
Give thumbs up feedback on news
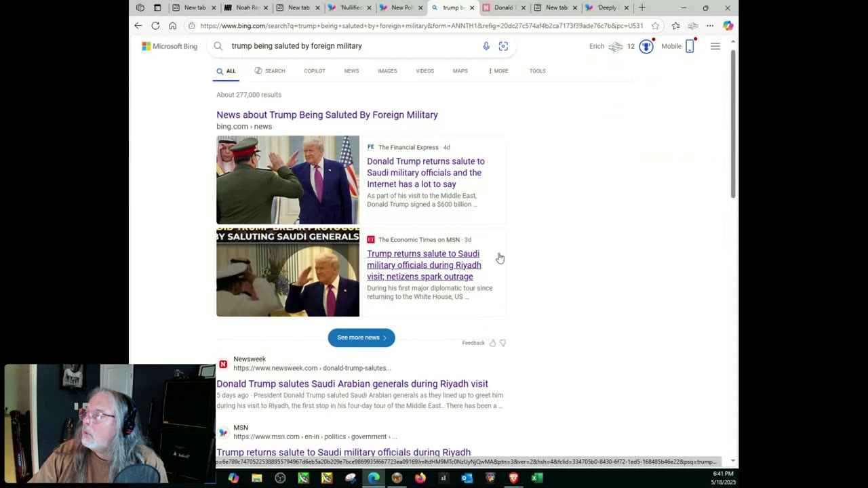coord(492,343)
